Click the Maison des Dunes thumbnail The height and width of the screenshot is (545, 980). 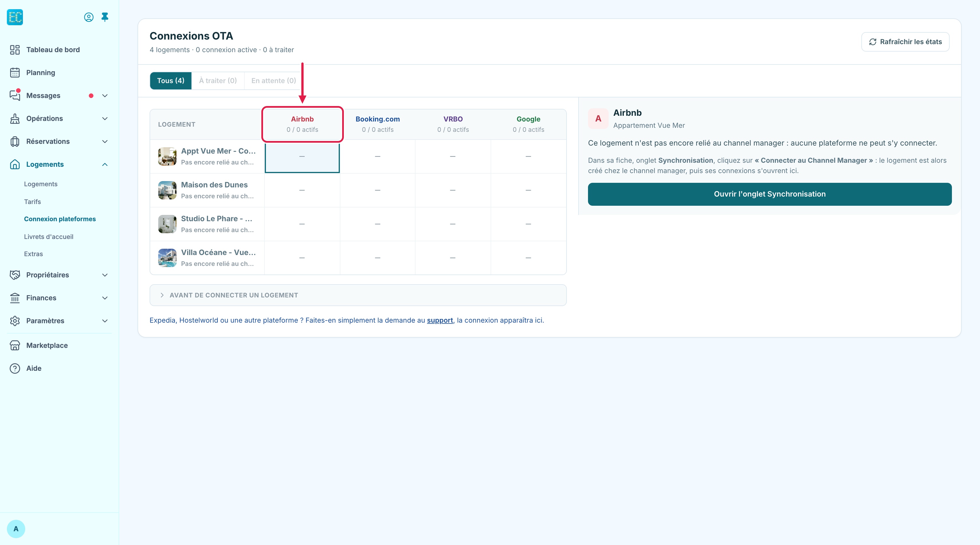[x=167, y=190]
